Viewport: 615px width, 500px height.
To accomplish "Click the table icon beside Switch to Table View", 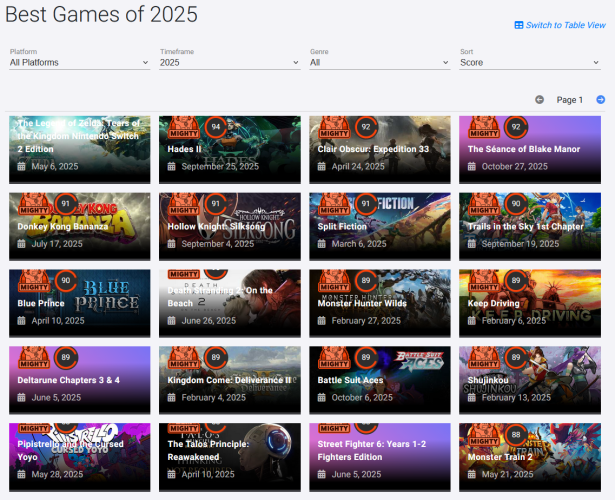I will click(519, 25).
